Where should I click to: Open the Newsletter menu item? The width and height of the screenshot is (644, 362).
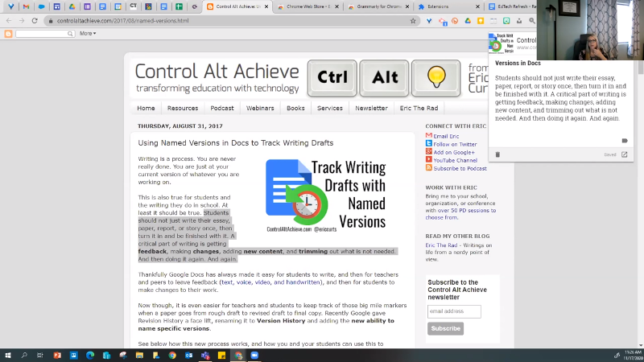(371, 108)
